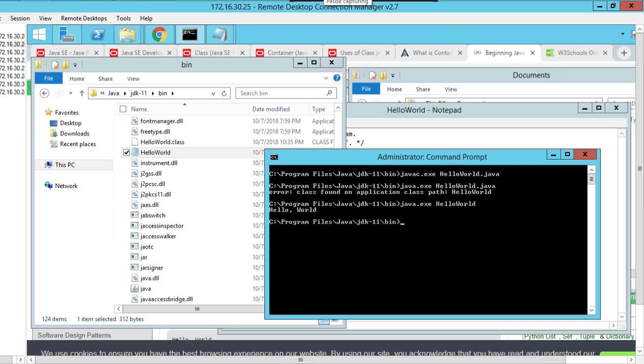Switch to Command Prompt taskbar icon
This screenshot has width=644, height=364.
point(190,34)
